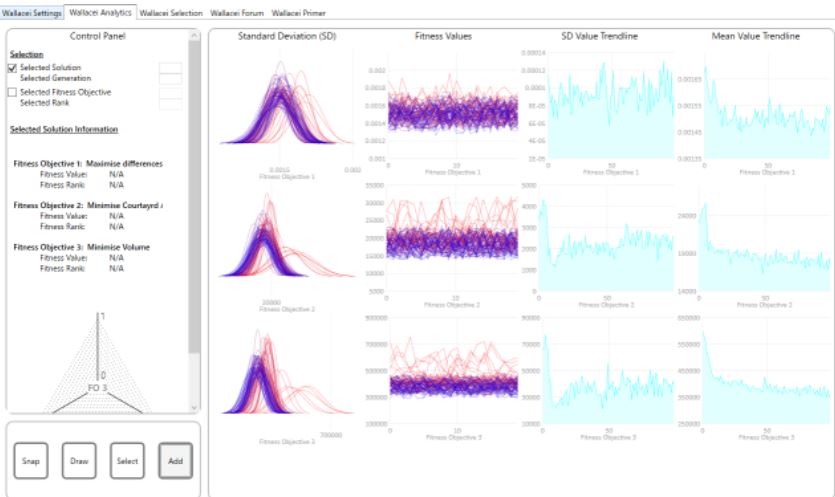Click the Add button
Viewport: 835px width, 497px height.
tap(176, 460)
